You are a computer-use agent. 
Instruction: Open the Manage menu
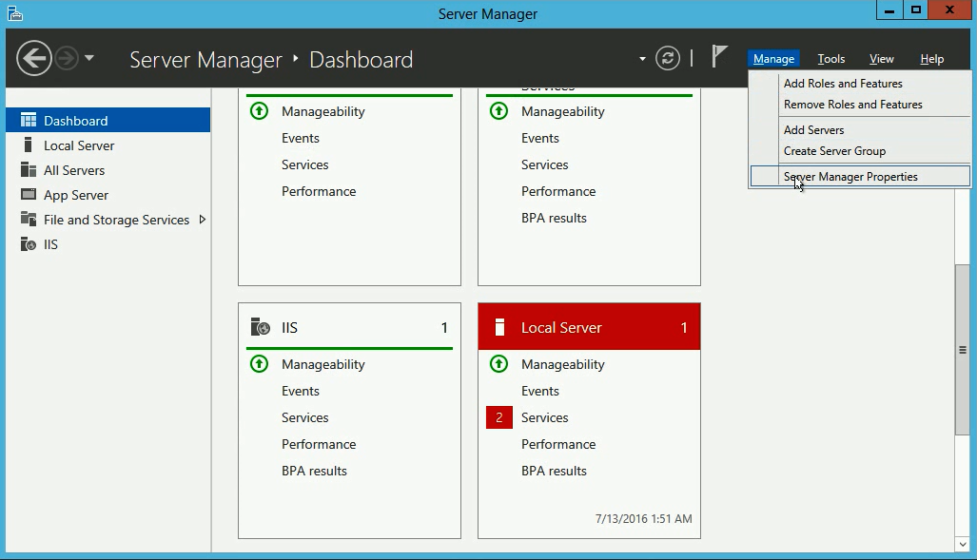click(773, 59)
